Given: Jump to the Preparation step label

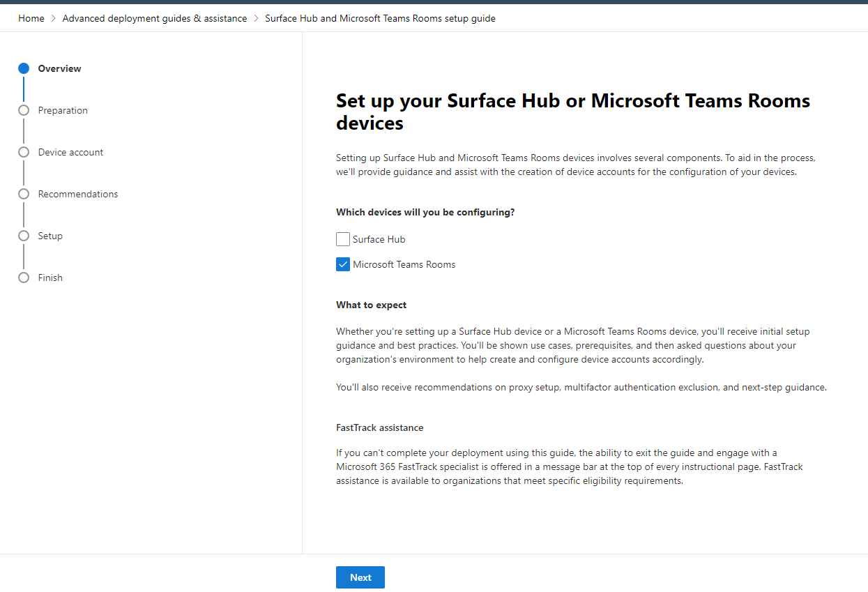Looking at the screenshot, I should [x=63, y=110].
